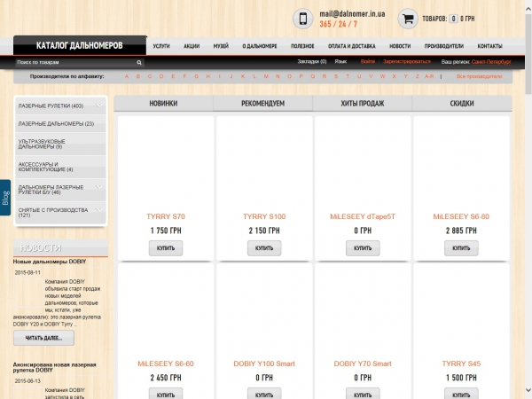Image resolution: width=532 pixels, height=399 pixels.
Task: Click Купить for TYRRY S100
Action: point(264,248)
